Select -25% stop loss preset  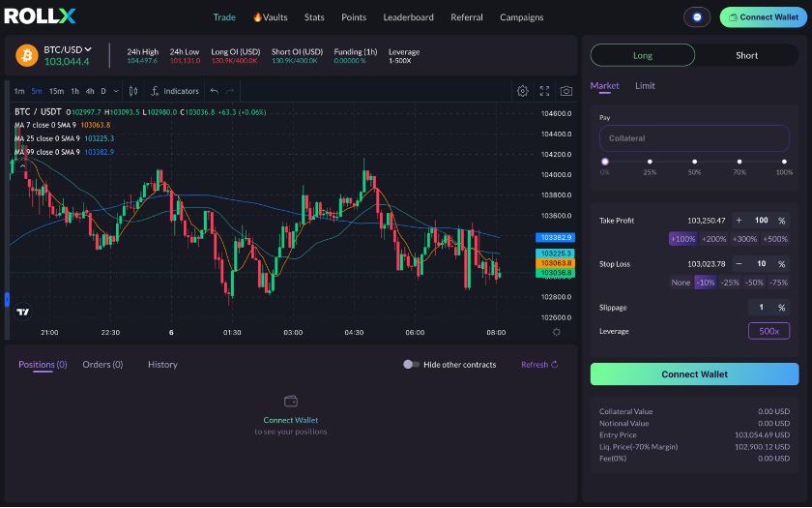(730, 283)
